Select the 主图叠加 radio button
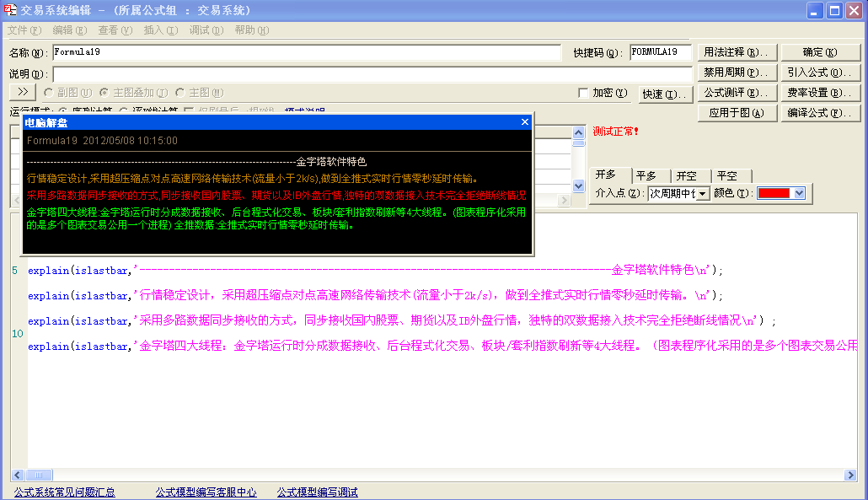Viewport: 868px width, 500px height. tap(104, 93)
